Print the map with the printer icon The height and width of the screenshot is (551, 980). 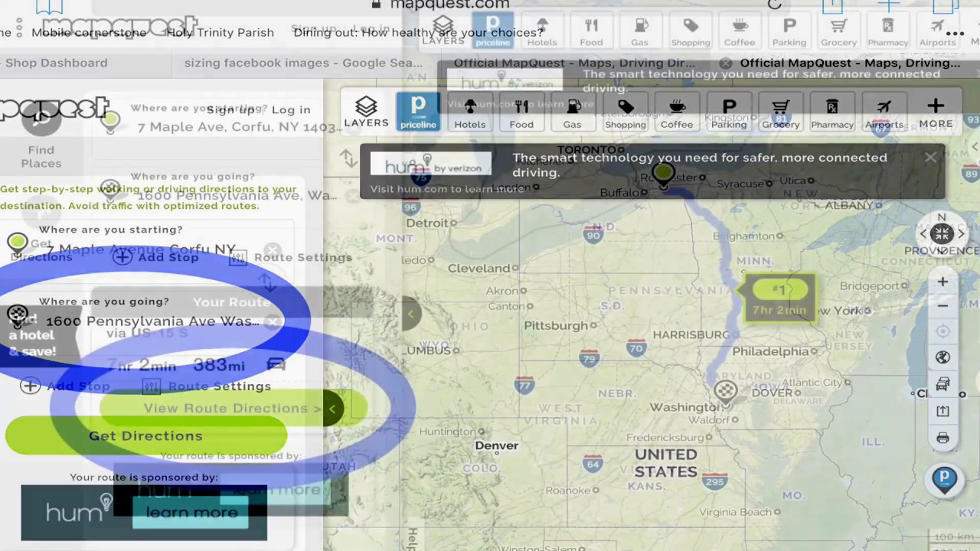click(x=943, y=439)
